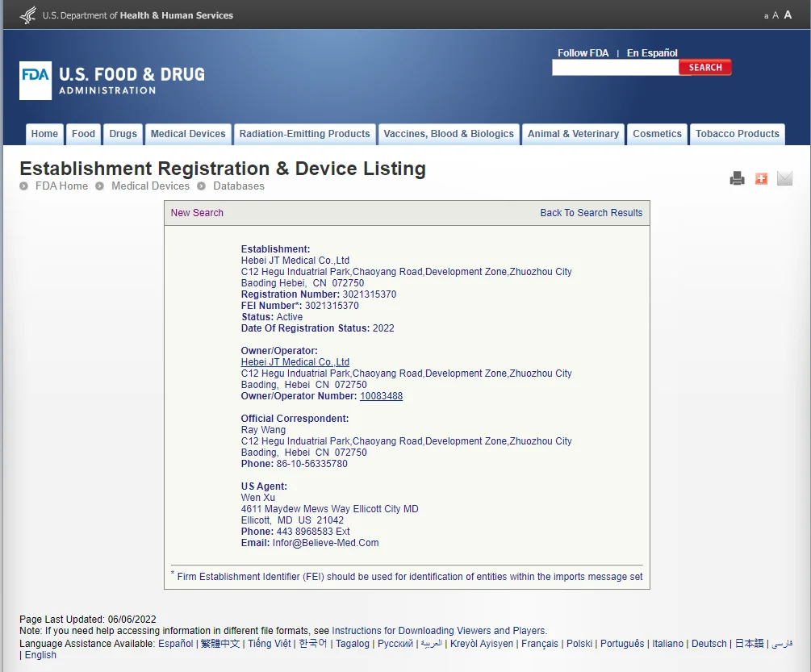Click the email envelope icon
This screenshot has height=672, width=811.
[784, 178]
